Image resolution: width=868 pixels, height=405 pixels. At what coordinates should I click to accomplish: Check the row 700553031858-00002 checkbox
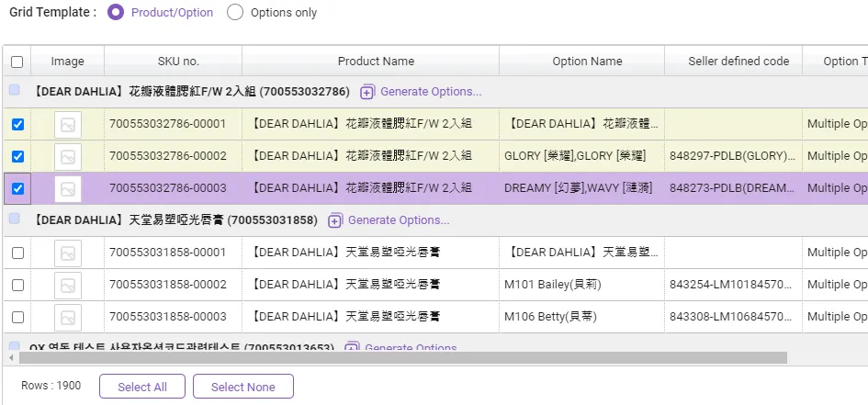tap(17, 286)
